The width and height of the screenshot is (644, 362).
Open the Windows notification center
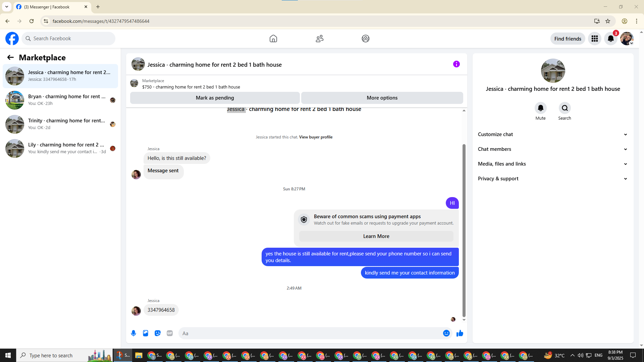pos(633,355)
